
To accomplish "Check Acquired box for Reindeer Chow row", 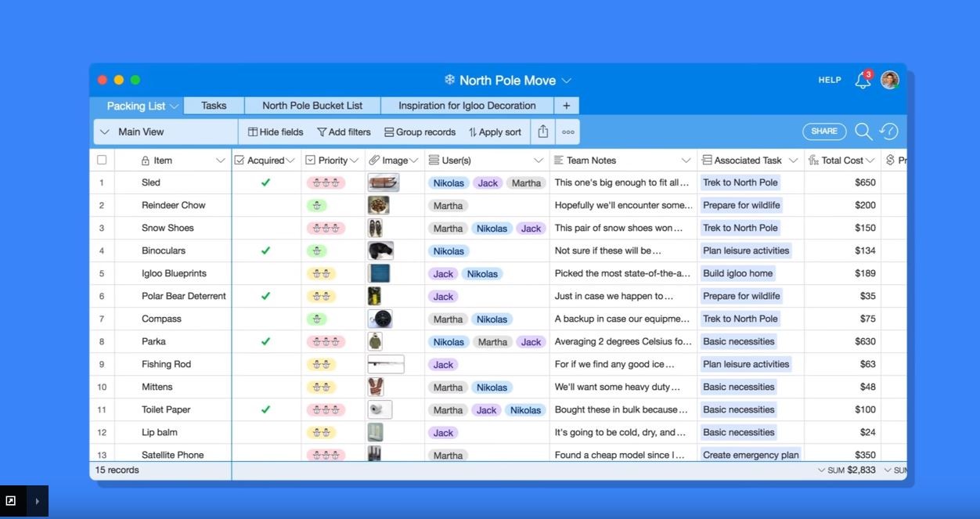I will coord(265,205).
